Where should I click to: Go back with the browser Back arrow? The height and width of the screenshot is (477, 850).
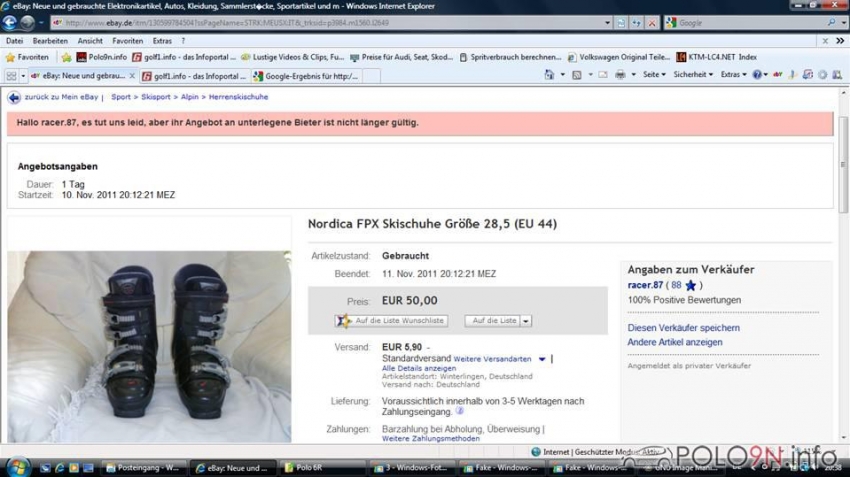(x=10, y=22)
